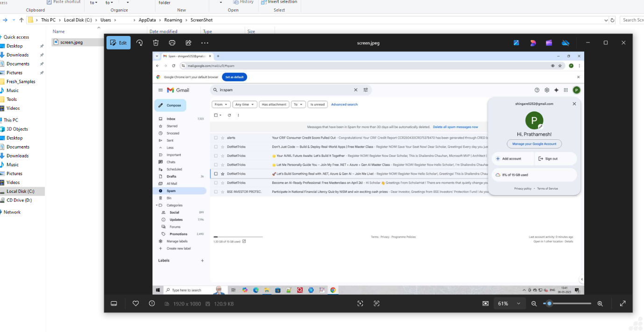This screenshot has width=644, height=332.
Task: Expand recent locations dropdown in Explorer navigation
Action: 14,20
